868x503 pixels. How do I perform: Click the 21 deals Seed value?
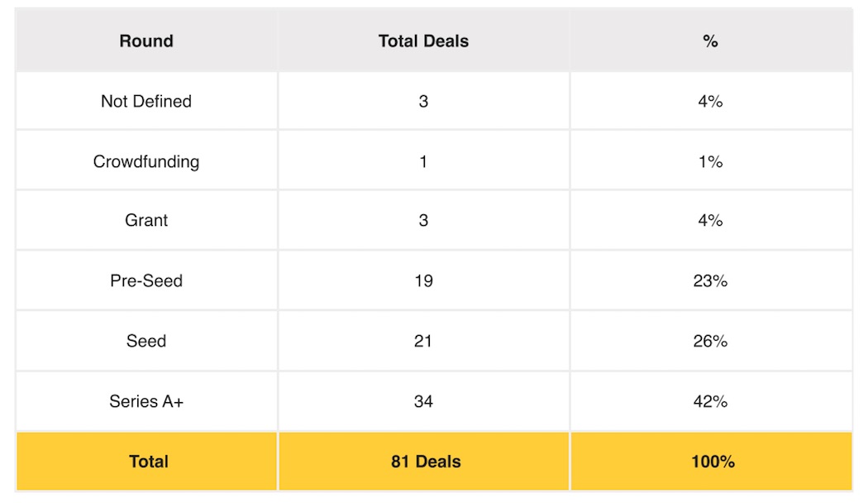tap(423, 341)
